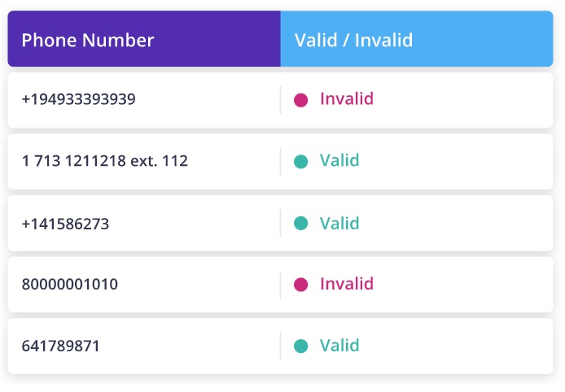
Task: Click Invalid label in the first row
Action: (347, 99)
